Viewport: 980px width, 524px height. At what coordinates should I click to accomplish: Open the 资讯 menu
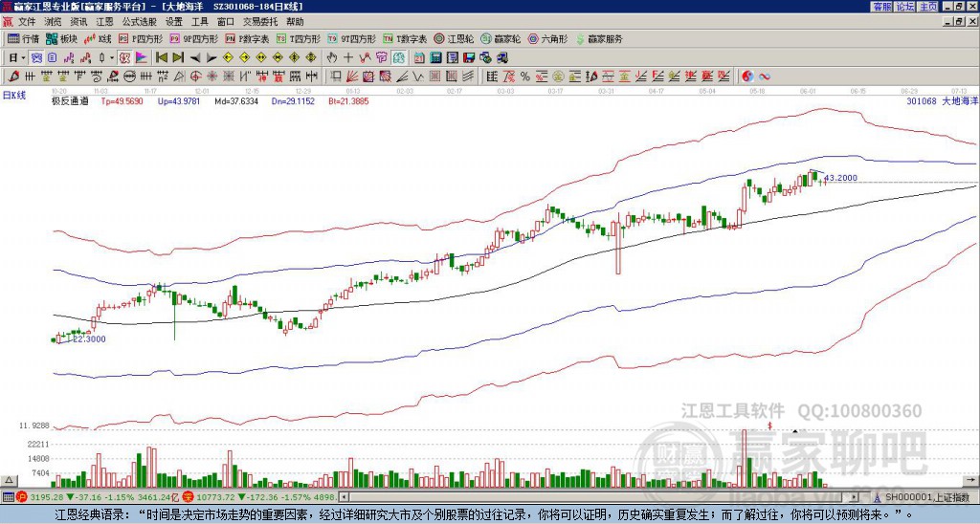click(x=78, y=22)
